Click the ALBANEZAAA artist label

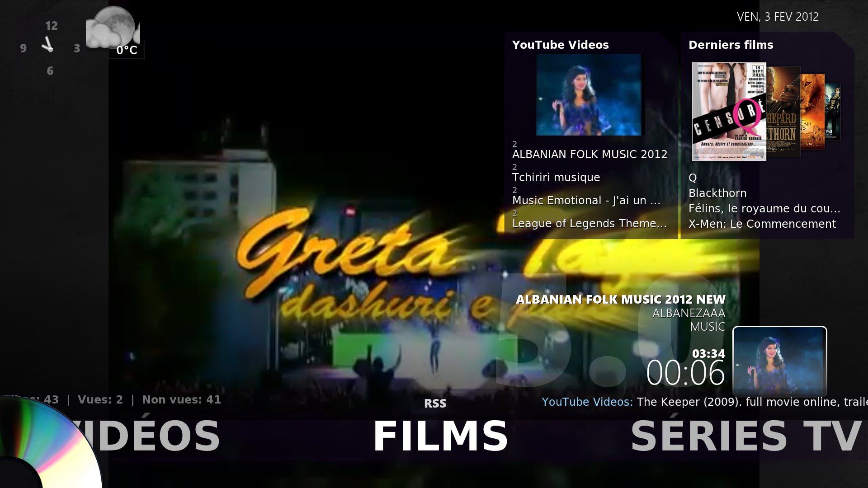click(689, 313)
